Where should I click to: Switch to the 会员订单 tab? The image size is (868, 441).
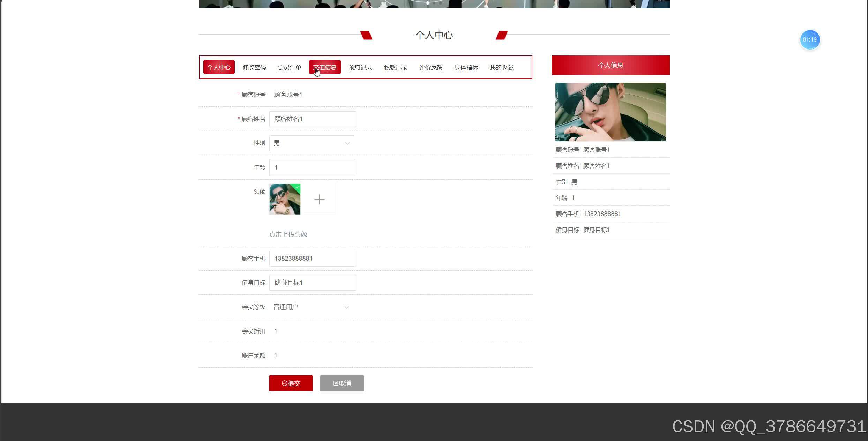pyautogui.click(x=290, y=67)
